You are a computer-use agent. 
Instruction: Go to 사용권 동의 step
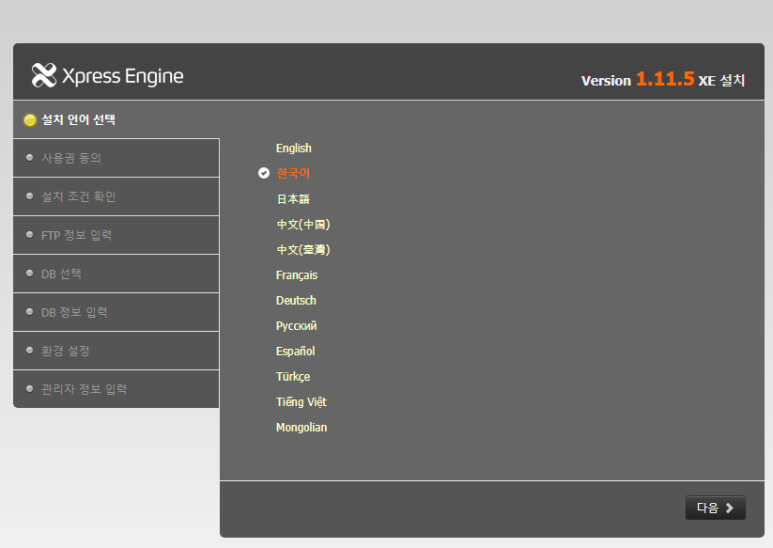[116, 158]
